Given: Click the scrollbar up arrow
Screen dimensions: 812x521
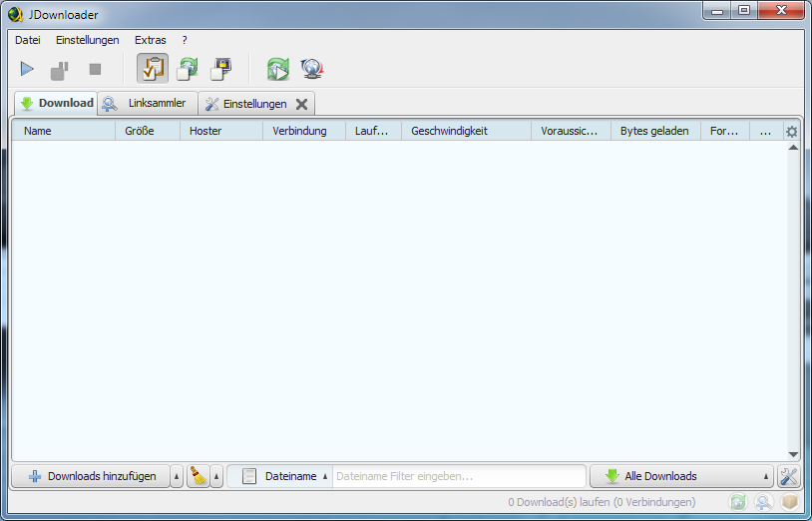Looking at the screenshot, I should pos(793,148).
